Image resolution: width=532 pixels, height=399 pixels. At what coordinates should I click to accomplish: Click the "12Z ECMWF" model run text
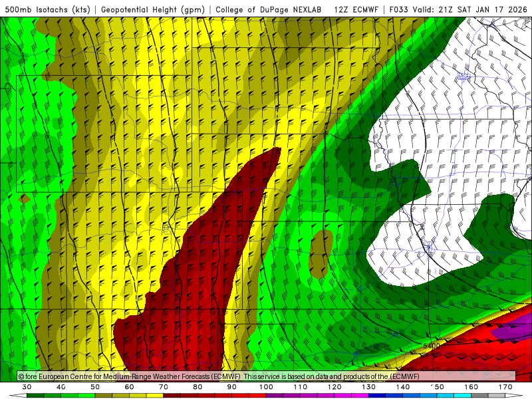(x=356, y=9)
